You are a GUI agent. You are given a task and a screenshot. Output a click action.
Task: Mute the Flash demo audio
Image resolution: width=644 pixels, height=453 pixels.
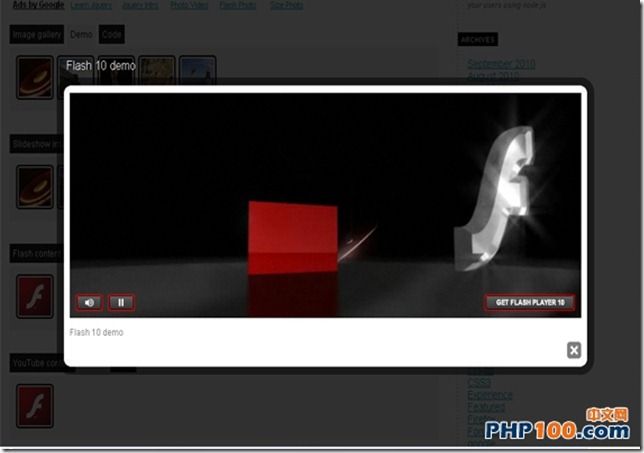(x=89, y=303)
